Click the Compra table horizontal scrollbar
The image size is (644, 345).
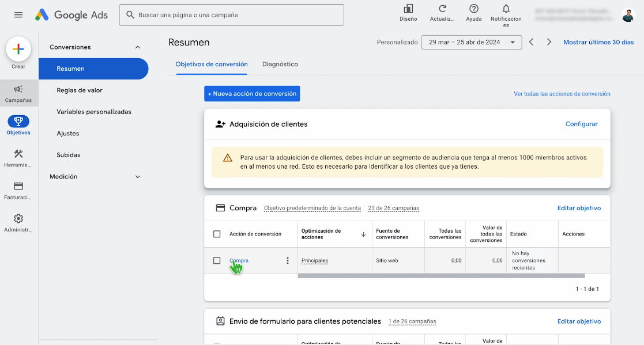441,276
